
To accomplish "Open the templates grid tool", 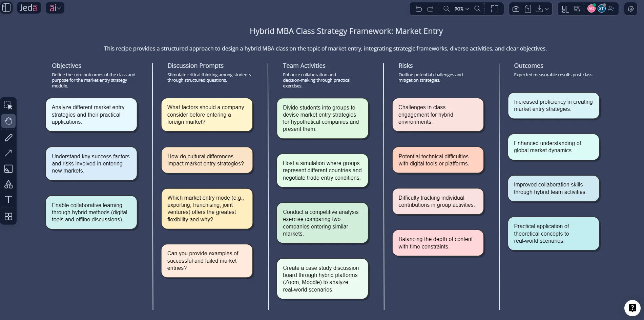I will [x=8, y=217].
